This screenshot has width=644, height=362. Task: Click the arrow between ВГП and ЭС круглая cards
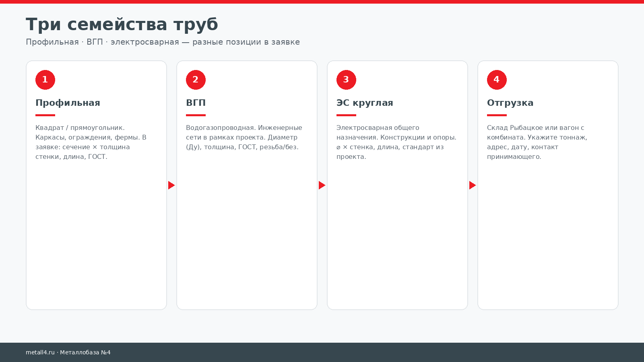(x=322, y=185)
